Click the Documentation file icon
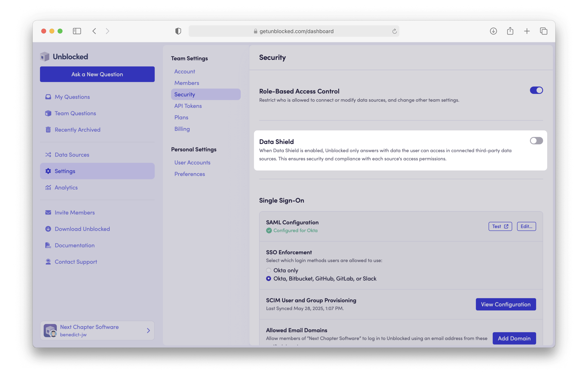 (48, 245)
